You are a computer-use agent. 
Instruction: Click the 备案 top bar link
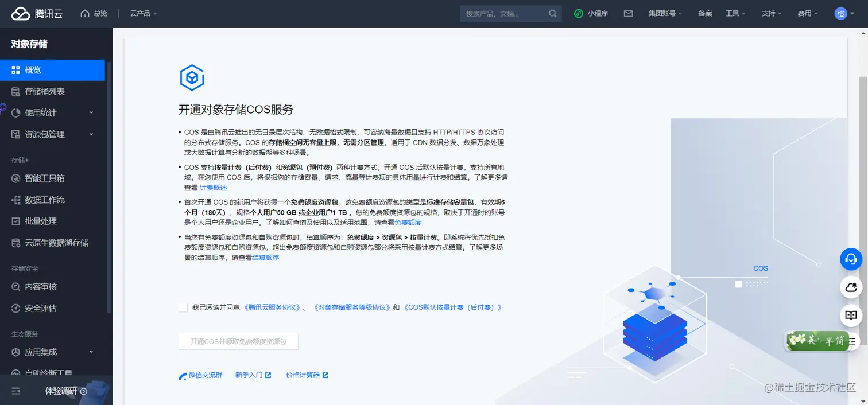pos(705,13)
